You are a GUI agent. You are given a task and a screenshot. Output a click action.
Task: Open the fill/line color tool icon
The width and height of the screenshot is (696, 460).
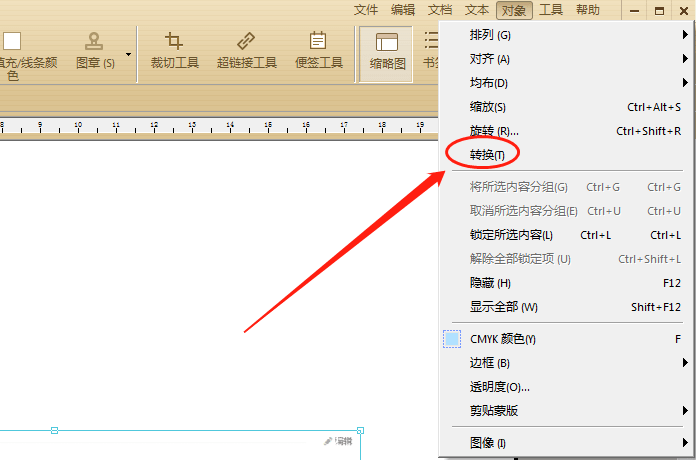coord(12,41)
